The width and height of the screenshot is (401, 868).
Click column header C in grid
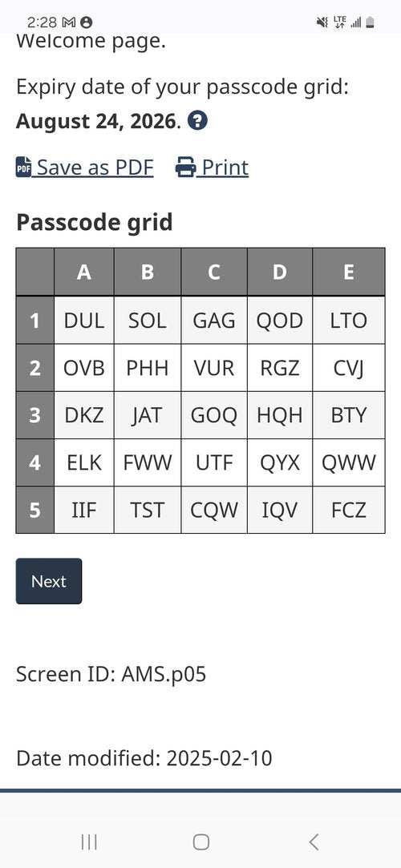click(214, 272)
